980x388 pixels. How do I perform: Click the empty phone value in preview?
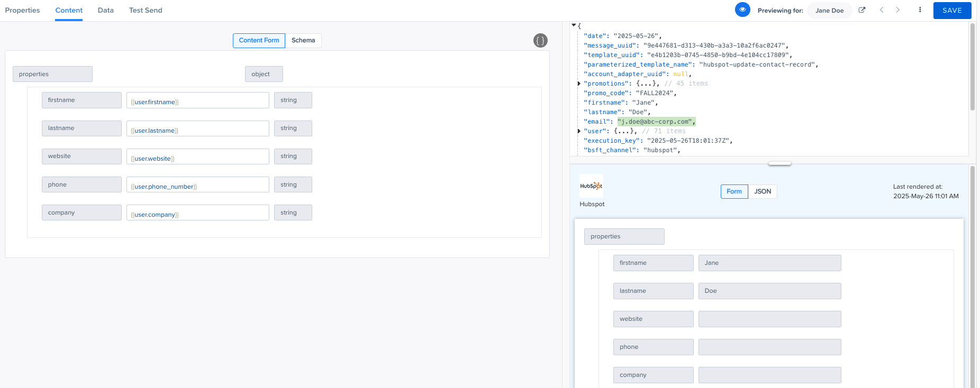[x=769, y=347]
